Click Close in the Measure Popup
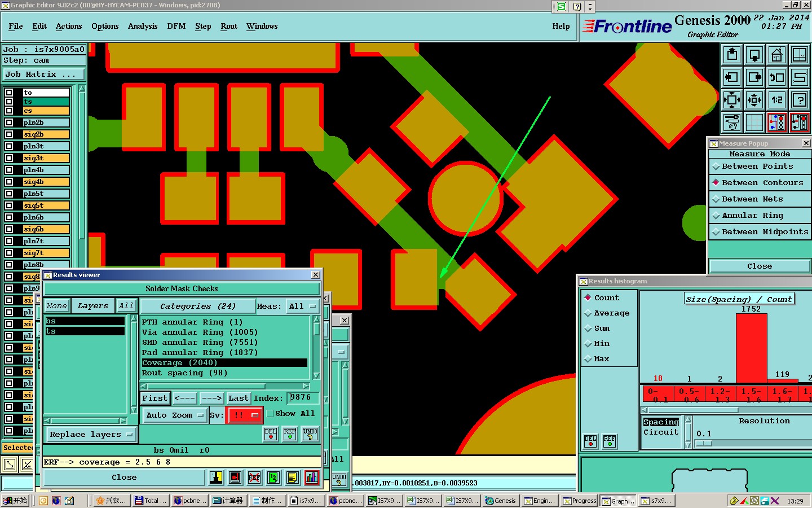The image size is (812, 508). point(760,266)
